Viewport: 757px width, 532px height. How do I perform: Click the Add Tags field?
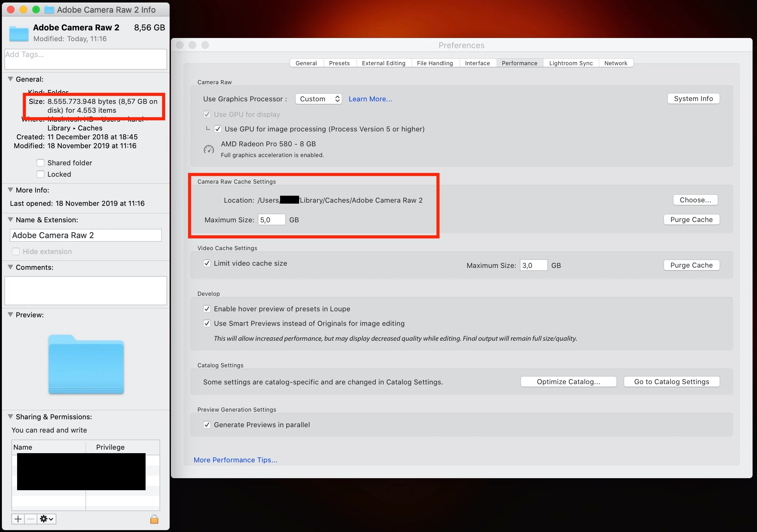point(86,59)
